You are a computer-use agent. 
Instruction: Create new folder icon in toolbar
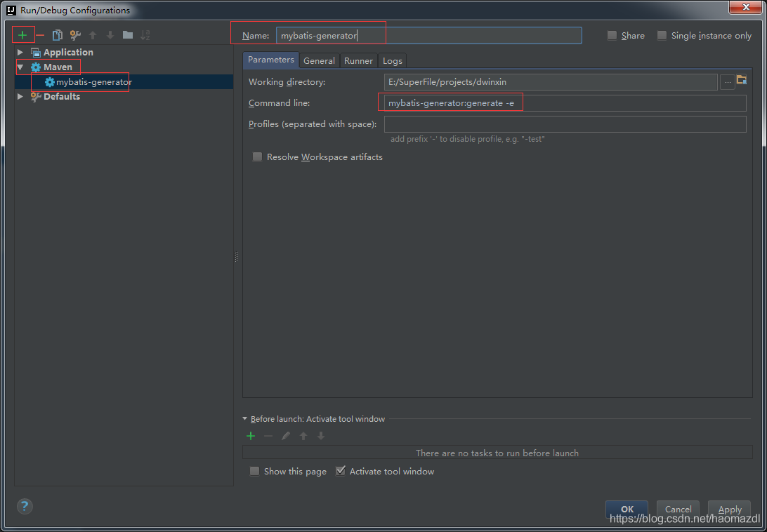(x=128, y=34)
